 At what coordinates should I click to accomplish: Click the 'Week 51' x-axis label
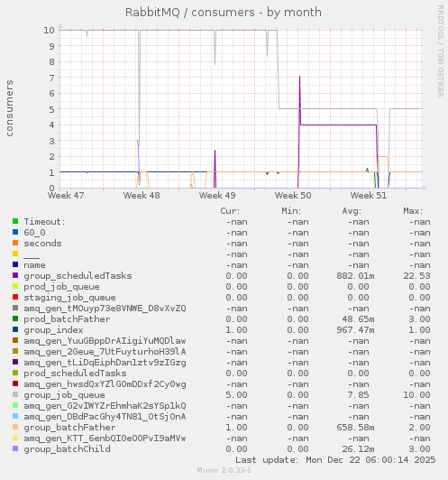tap(369, 195)
